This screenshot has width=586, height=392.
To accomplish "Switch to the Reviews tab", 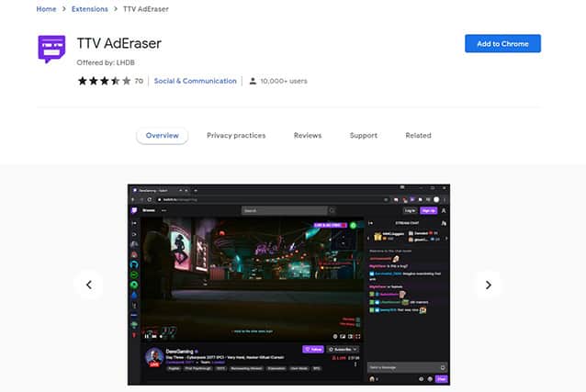I will [308, 135].
